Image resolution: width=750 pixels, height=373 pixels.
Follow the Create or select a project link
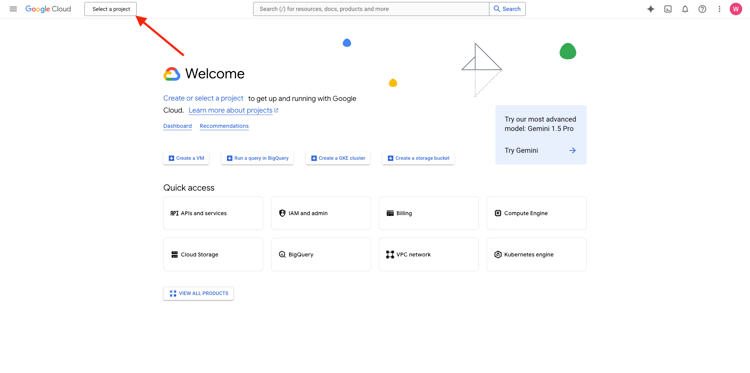203,98
